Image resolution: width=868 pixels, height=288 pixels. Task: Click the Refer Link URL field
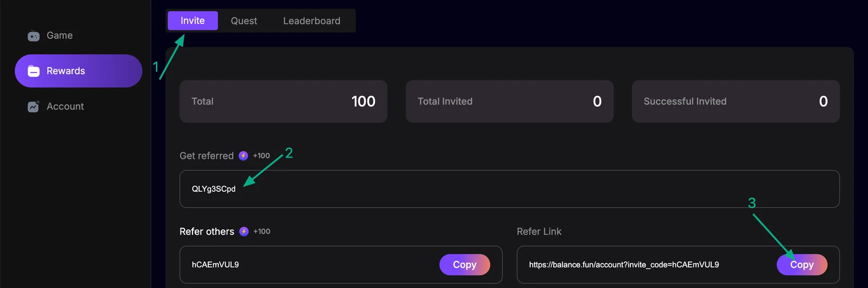click(678, 265)
